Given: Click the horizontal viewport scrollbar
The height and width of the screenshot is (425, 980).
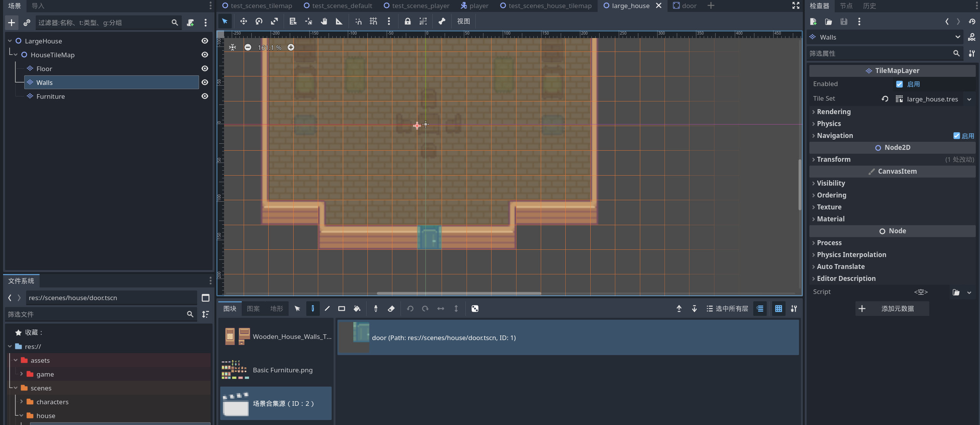Looking at the screenshot, I should tap(458, 293).
